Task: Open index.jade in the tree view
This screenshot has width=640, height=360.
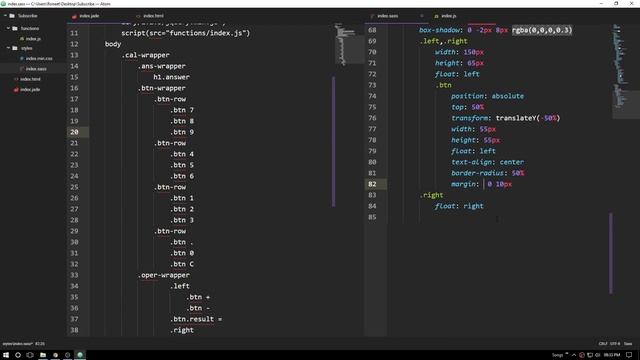Action: [x=30, y=90]
